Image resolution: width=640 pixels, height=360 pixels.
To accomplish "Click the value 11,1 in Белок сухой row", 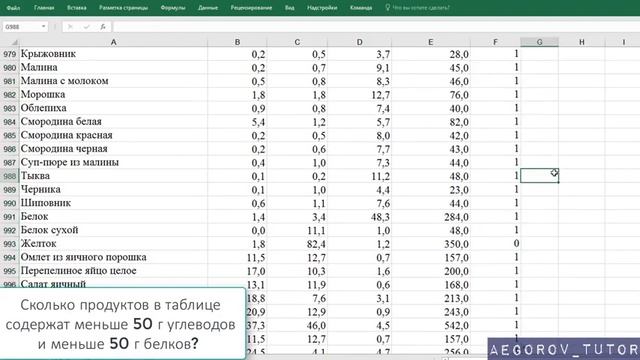I will pos(316,231).
